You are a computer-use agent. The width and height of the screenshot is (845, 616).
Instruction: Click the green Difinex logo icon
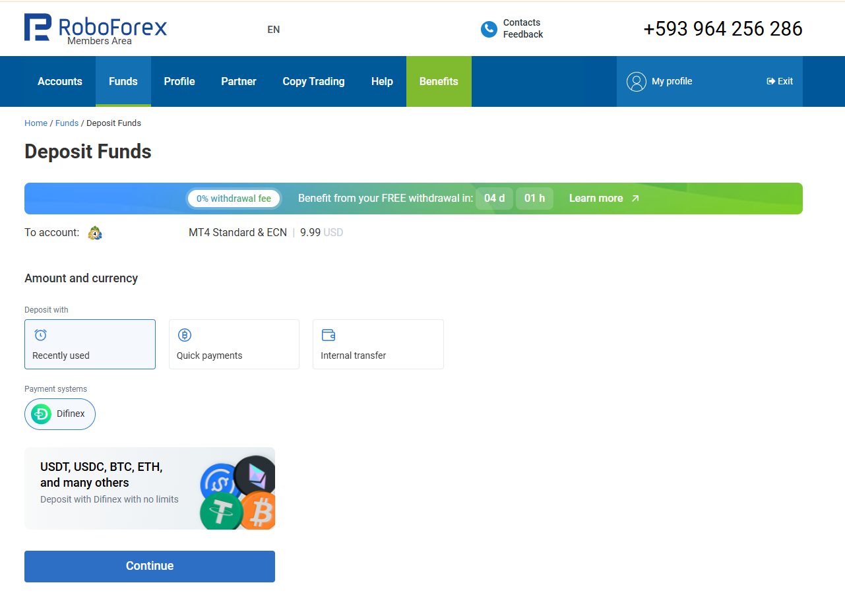click(x=41, y=414)
